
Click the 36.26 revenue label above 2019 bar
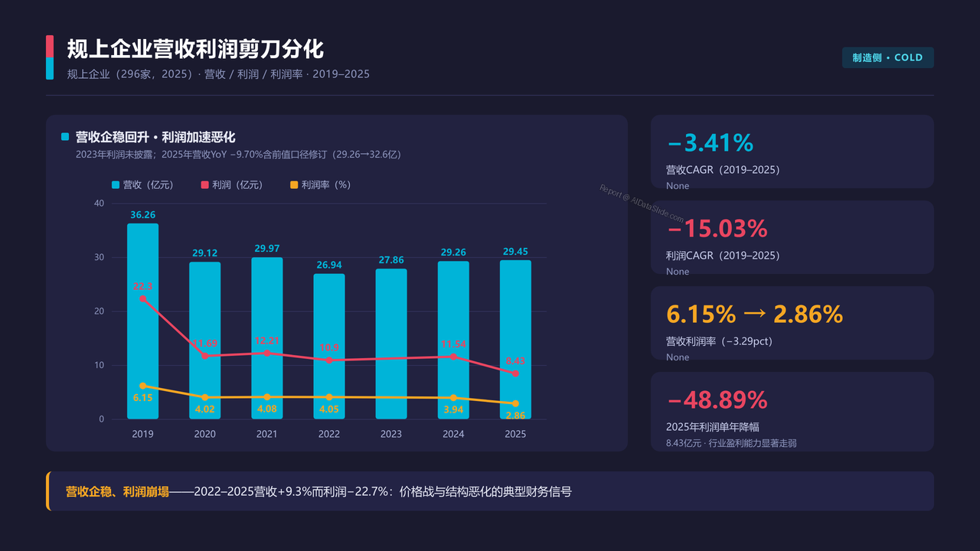pyautogui.click(x=142, y=215)
